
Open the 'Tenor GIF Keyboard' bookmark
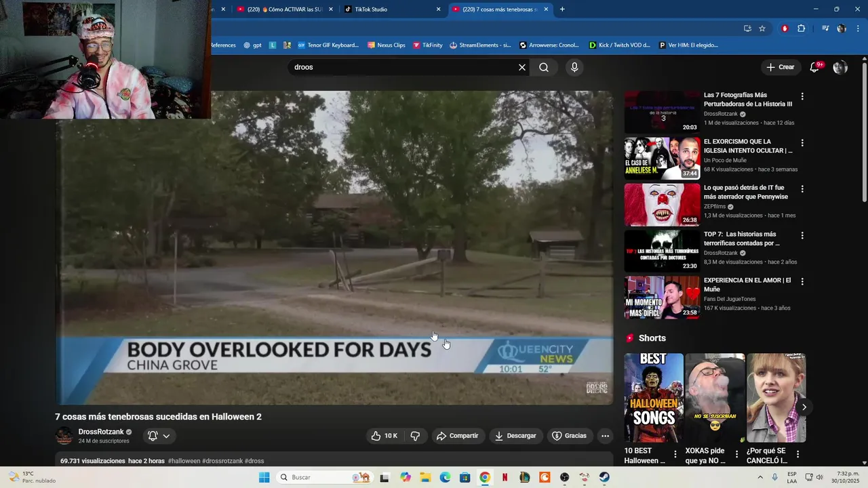point(328,45)
